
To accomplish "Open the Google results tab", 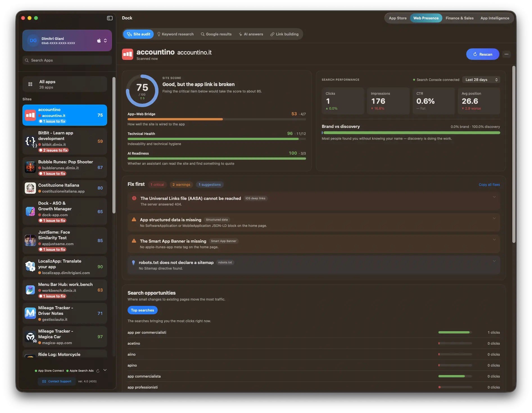I will pyautogui.click(x=216, y=34).
